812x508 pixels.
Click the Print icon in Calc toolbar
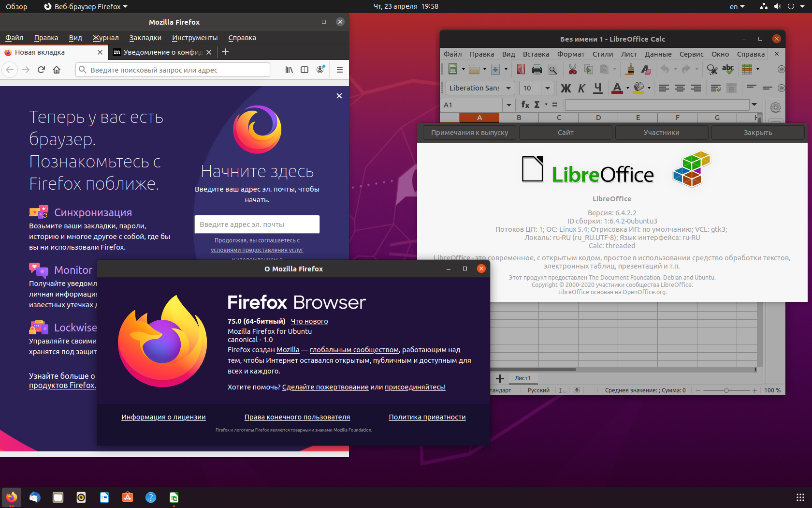coord(536,69)
